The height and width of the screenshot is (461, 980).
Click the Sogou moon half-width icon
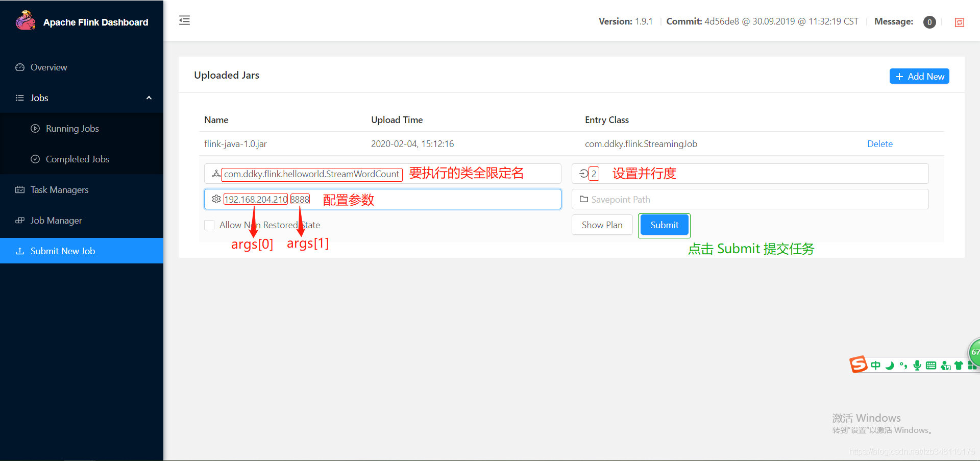(890, 366)
